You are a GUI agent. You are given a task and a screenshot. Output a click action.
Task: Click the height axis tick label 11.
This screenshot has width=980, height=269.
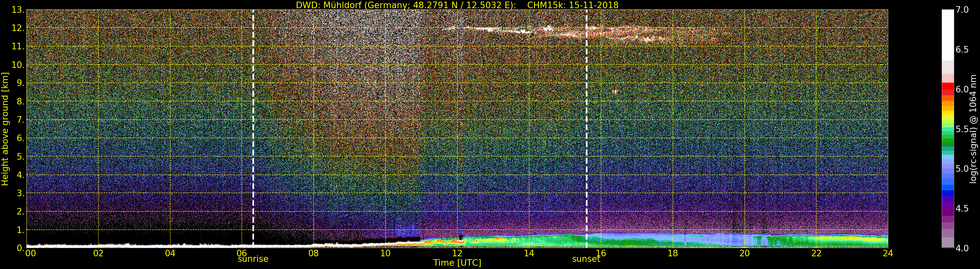tap(18, 46)
